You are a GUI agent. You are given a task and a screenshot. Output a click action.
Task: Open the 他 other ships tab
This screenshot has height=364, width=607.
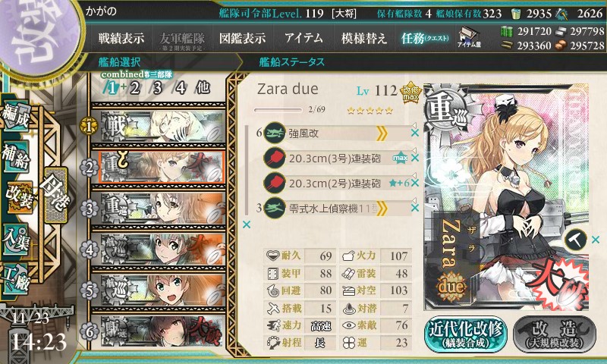[x=203, y=88]
